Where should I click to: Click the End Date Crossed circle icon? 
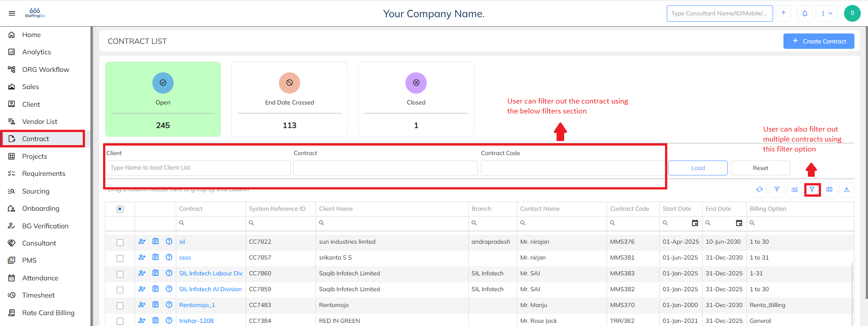point(289,83)
